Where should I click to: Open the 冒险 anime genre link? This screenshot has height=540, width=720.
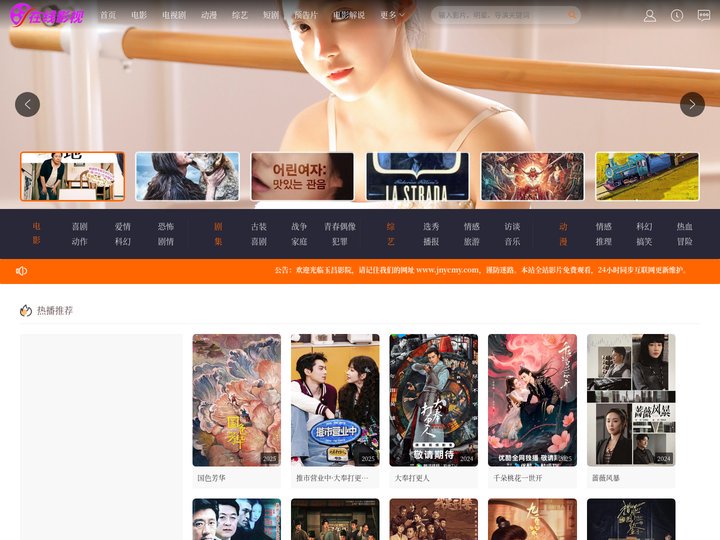(x=685, y=242)
